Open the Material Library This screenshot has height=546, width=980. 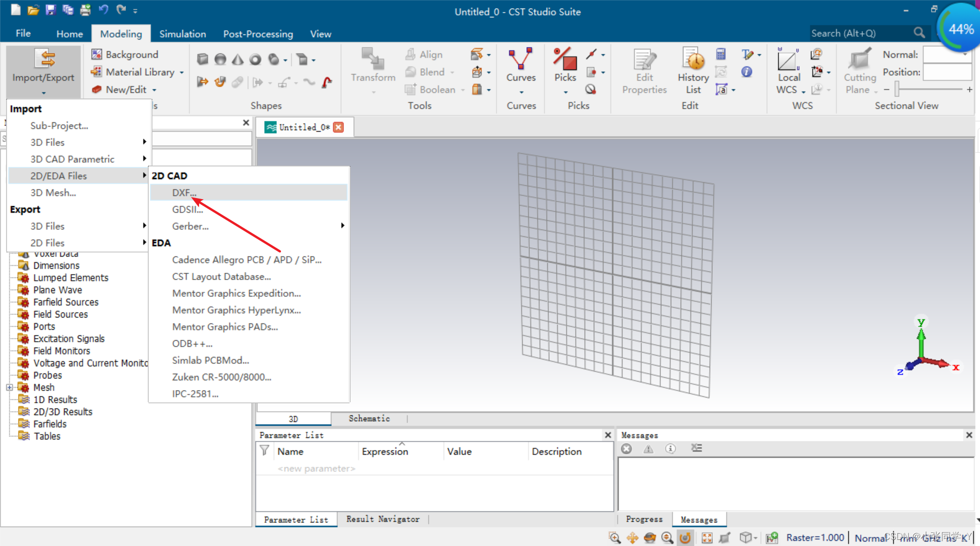pos(140,72)
